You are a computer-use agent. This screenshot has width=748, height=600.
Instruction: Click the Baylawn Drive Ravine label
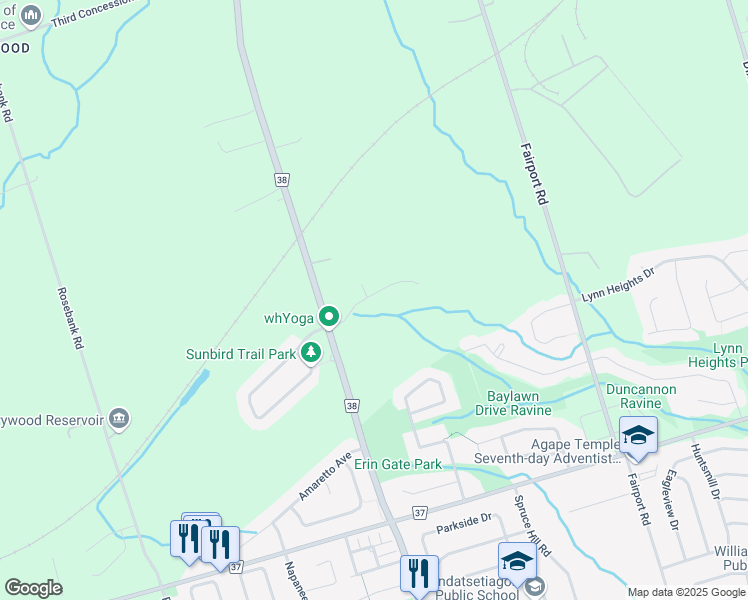(x=513, y=403)
